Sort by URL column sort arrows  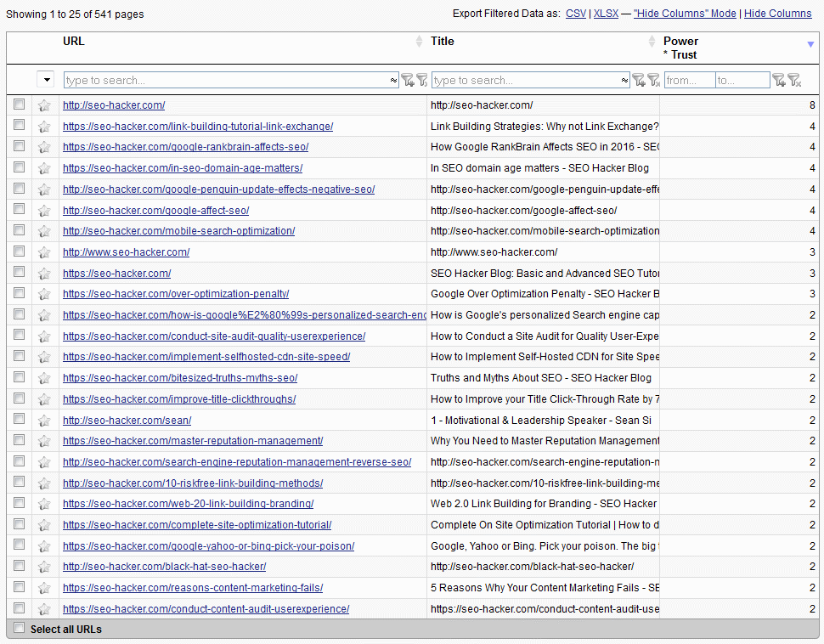click(419, 42)
